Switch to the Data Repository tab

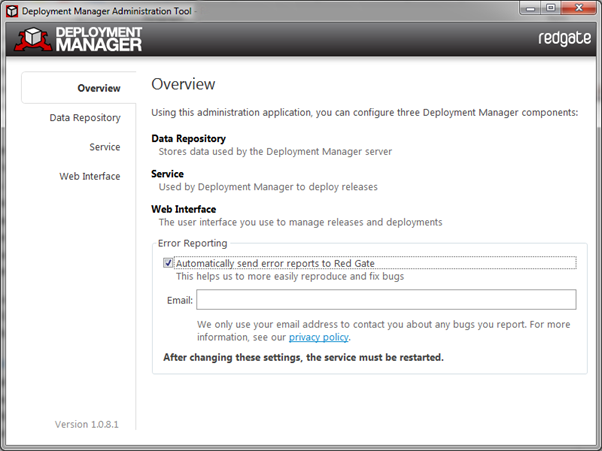click(x=85, y=117)
